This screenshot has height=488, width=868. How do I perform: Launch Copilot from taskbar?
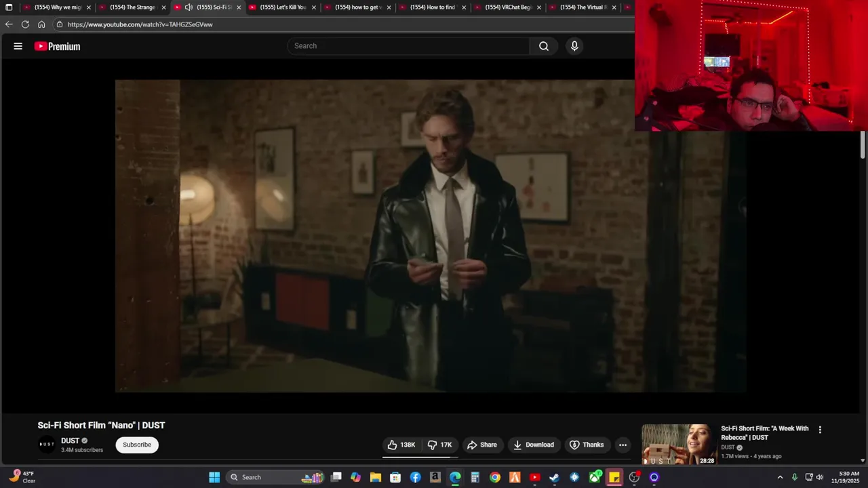coord(355,477)
